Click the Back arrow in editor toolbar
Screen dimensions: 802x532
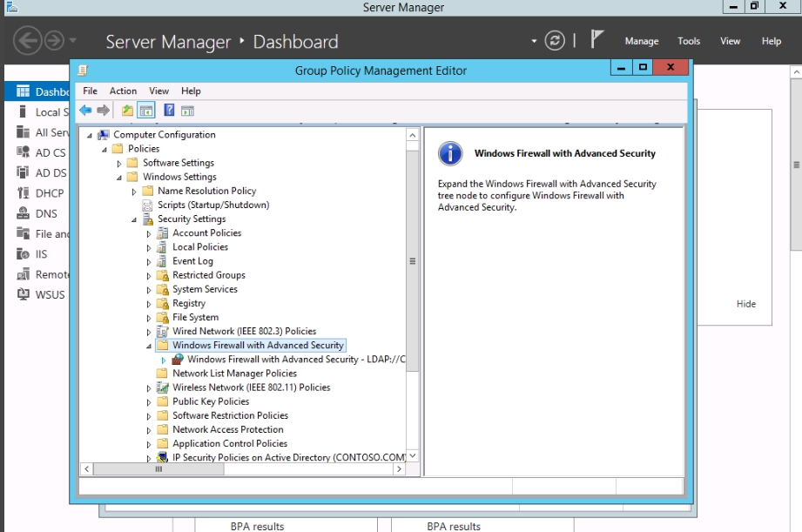pyautogui.click(x=85, y=110)
